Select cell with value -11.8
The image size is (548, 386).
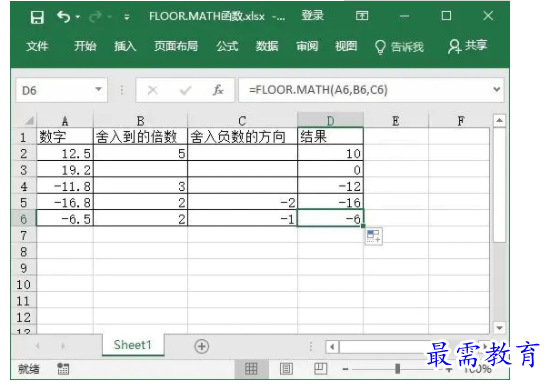[65, 186]
